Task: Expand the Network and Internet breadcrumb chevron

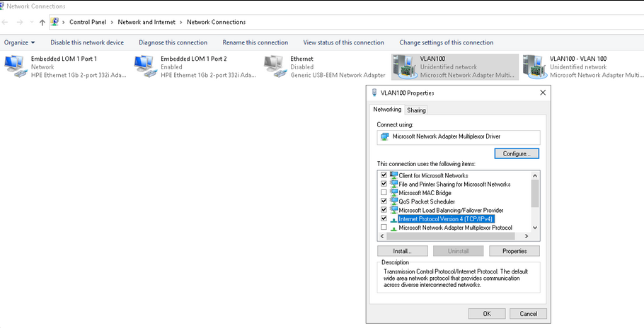Action: [182, 23]
